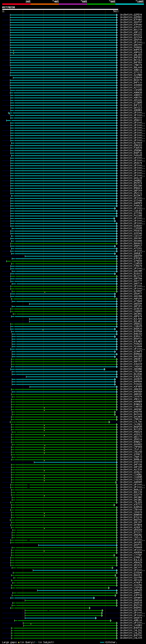
Task: Select label UniRef100_Q8GYH3
Action: click(x=131, y=45)
